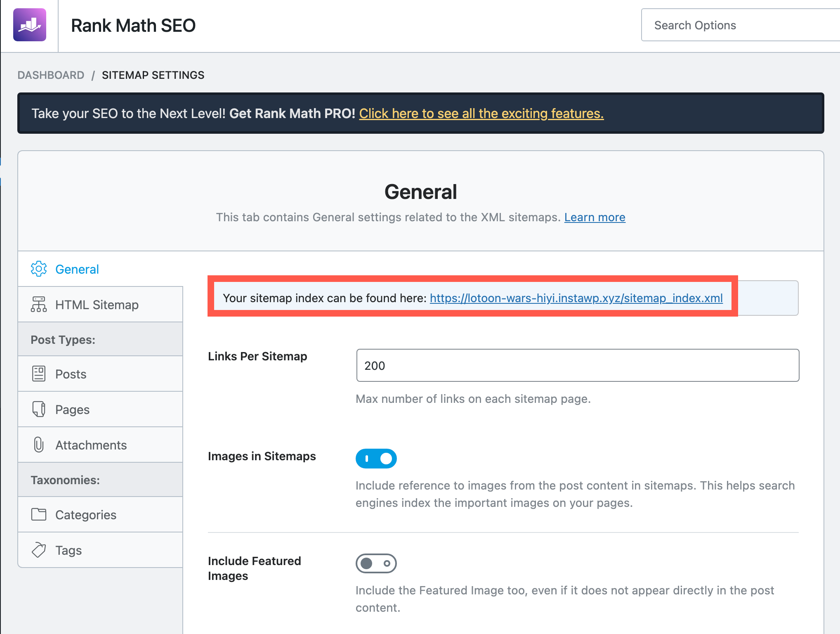Click the Posts document icon

click(x=39, y=374)
